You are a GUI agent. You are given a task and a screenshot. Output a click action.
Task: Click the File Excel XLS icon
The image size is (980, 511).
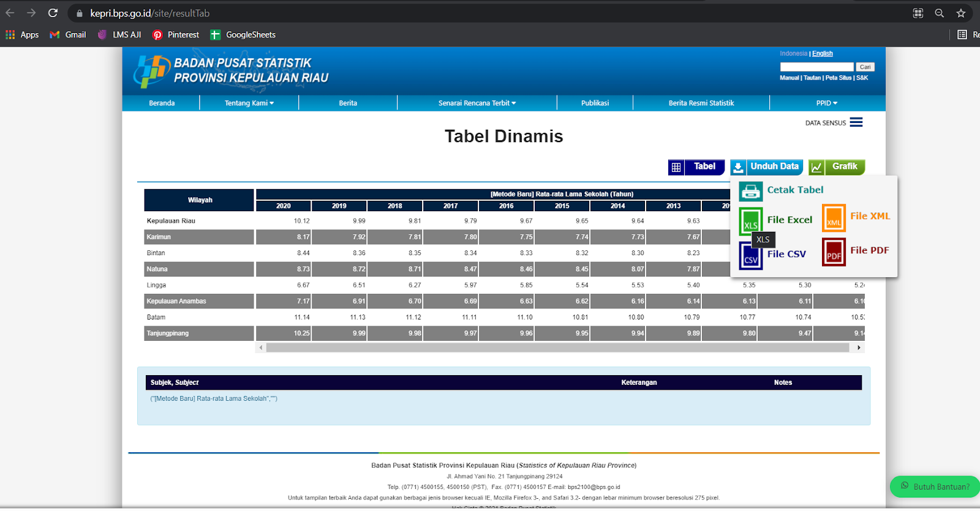point(750,220)
